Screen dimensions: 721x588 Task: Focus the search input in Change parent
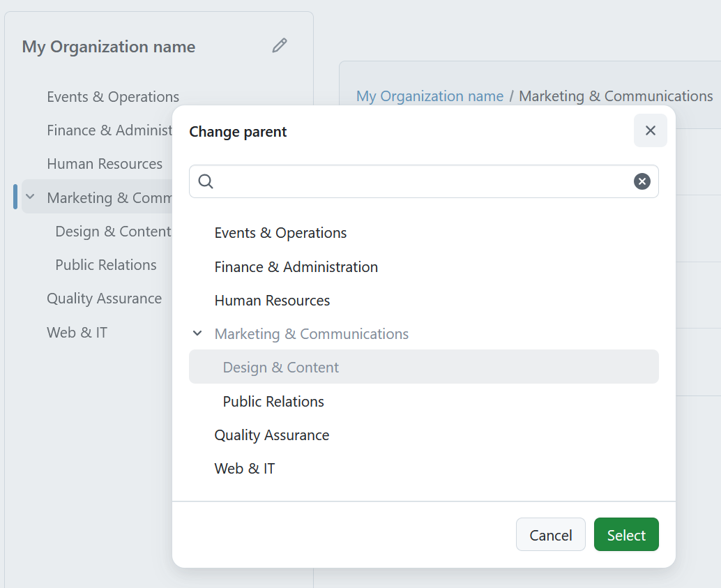(423, 181)
